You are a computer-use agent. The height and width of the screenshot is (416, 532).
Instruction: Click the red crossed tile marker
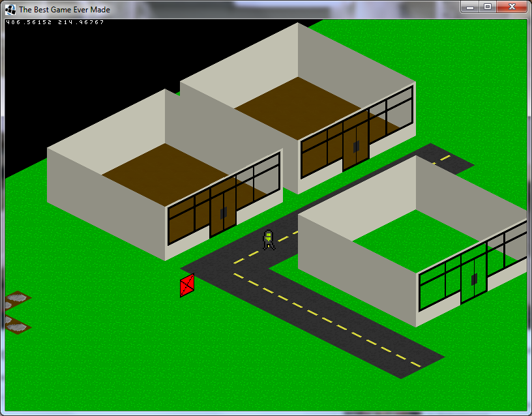point(187,286)
